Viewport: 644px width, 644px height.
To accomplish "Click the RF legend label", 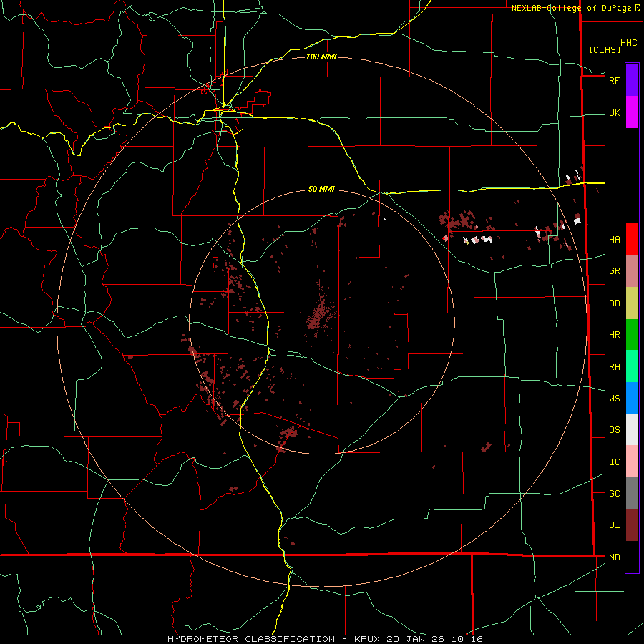I will click(x=614, y=80).
